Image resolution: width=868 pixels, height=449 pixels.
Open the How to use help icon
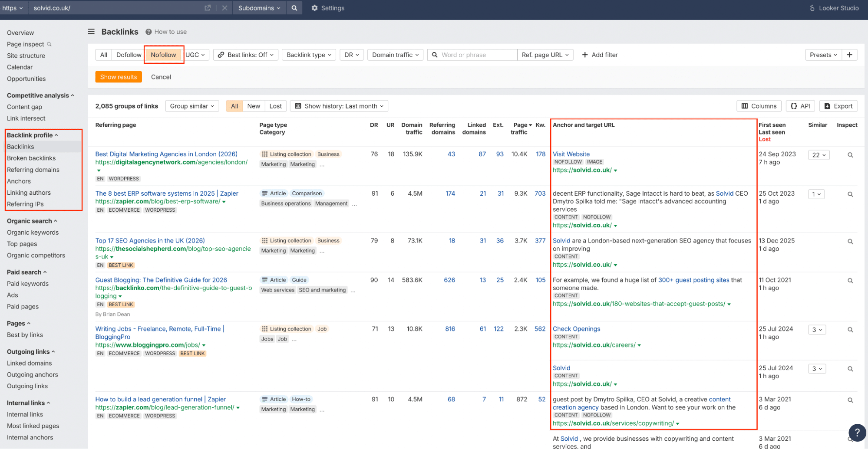pos(149,32)
